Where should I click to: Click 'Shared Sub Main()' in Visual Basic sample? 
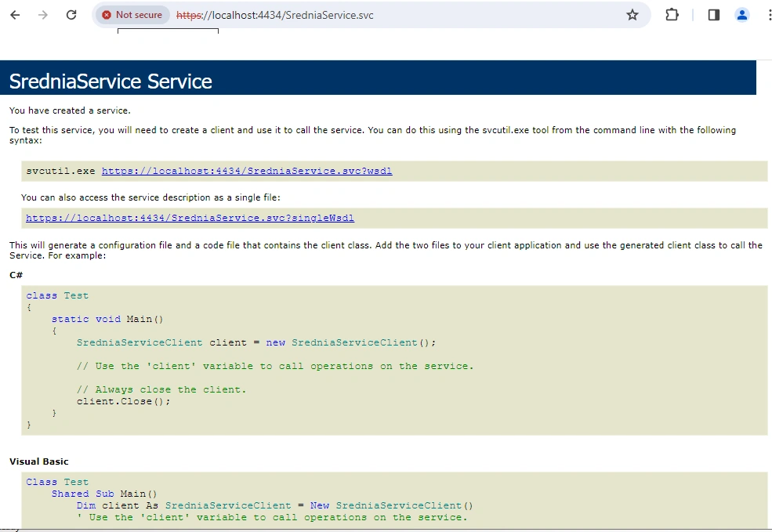104,494
